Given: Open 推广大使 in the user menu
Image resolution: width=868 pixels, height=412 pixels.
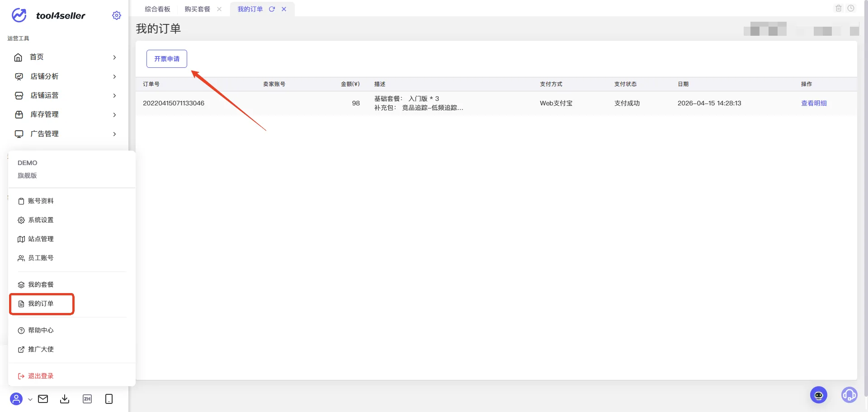Looking at the screenshot, I should click(x=36, y=349).
